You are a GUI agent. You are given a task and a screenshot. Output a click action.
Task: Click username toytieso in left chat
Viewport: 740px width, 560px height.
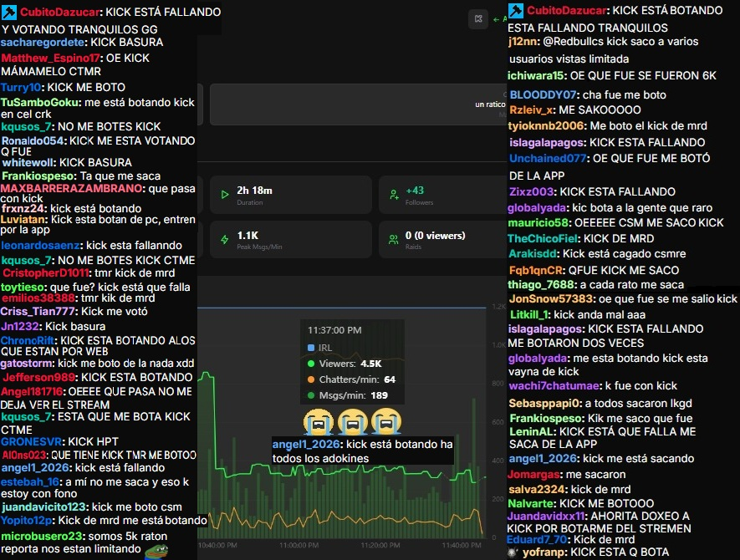(23, 287)
